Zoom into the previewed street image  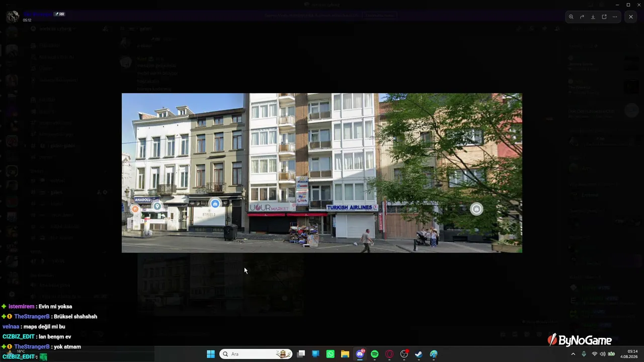571,17
